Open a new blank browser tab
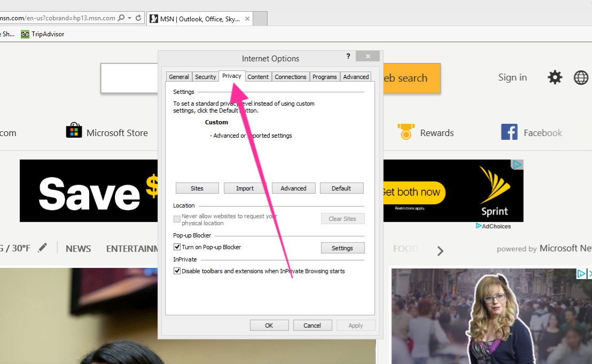The image size is (592, 364). (260, 19)
